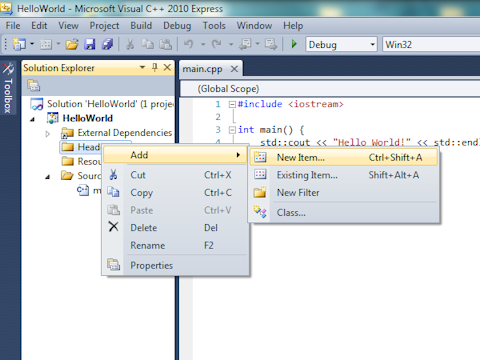Click the Add New Item toolbar icon

coord(46,44)
